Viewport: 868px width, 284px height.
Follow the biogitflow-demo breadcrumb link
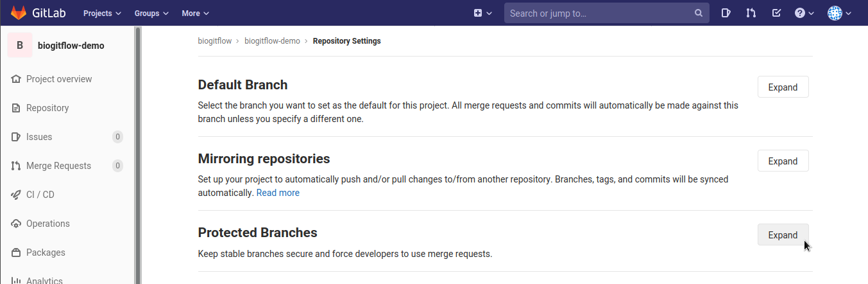[x=272, y=41]
